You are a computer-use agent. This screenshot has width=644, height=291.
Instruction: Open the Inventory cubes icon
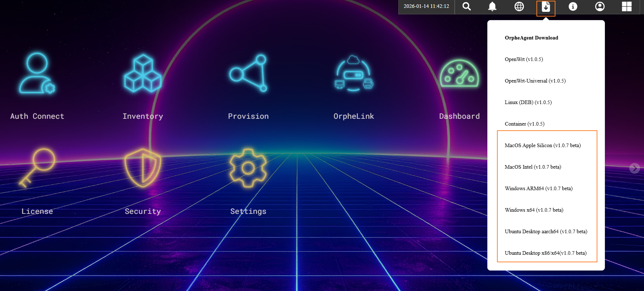143,74
